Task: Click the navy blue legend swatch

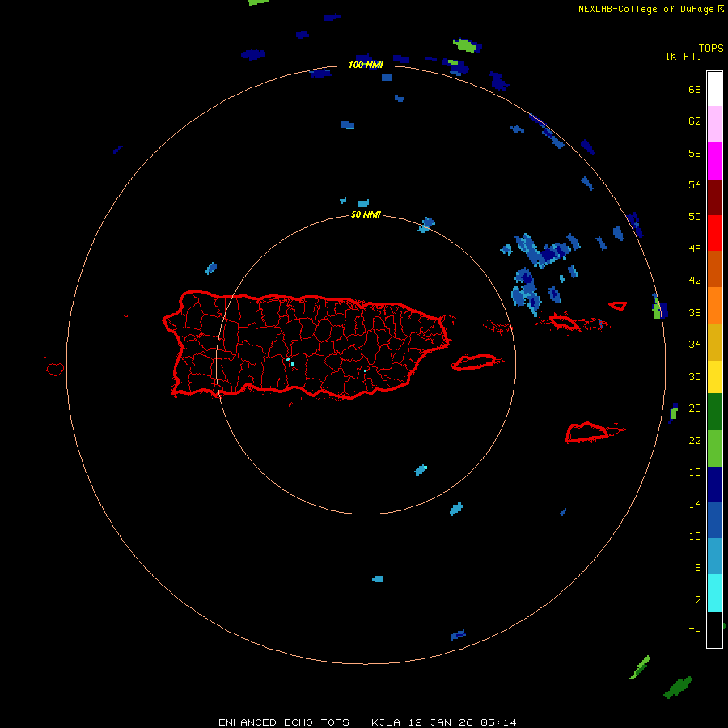Action: pyautogui.click(x=714, y=485)
